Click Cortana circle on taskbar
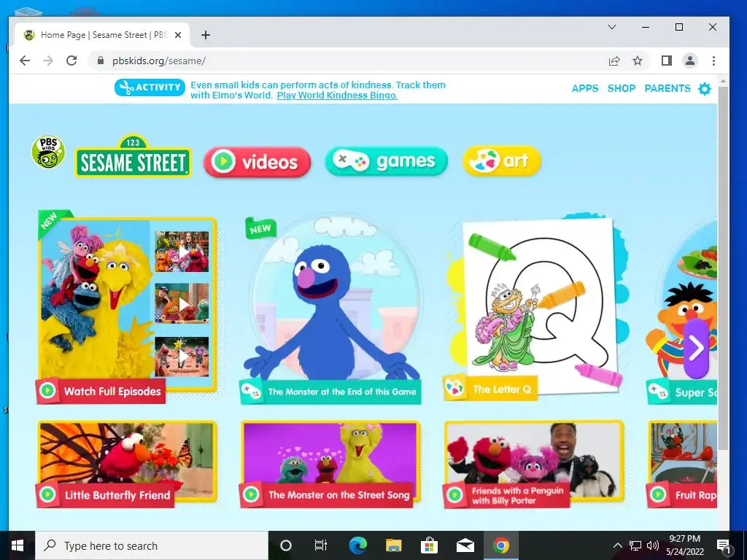747x560 pixels. click(285, 545)
